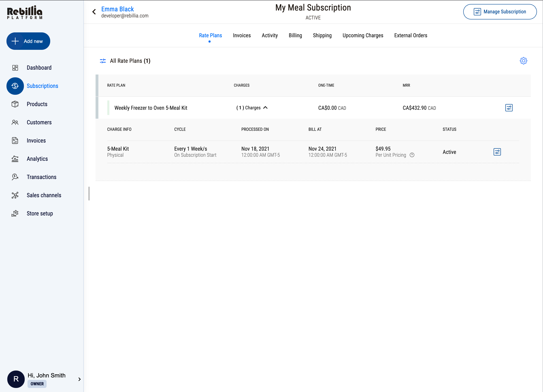Select the Dashboard icon in the sidebar

pos(15,68)
